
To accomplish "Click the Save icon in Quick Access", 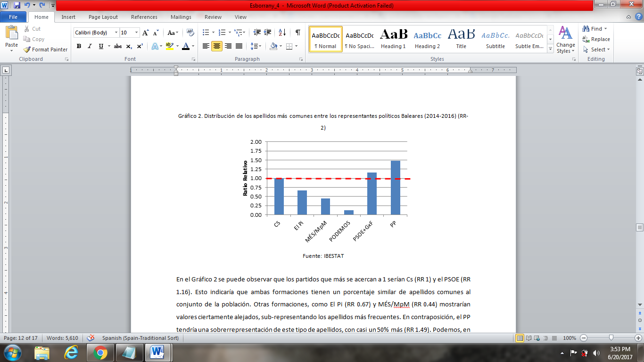I will [x=17, y=6].
